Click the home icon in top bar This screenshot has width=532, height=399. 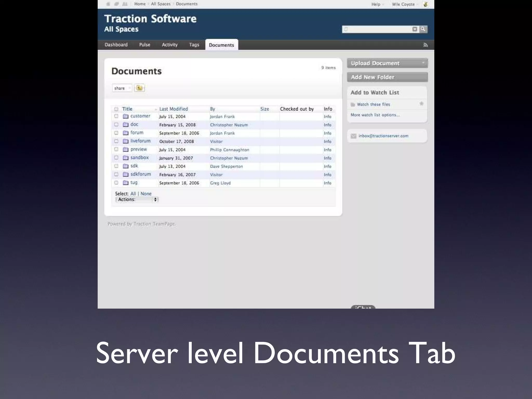108,4
